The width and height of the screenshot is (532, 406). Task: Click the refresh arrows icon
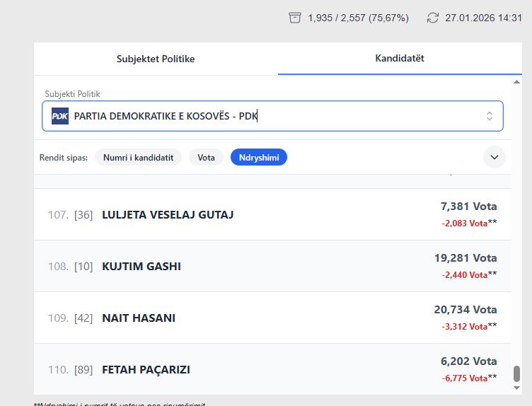pos(433,18)
